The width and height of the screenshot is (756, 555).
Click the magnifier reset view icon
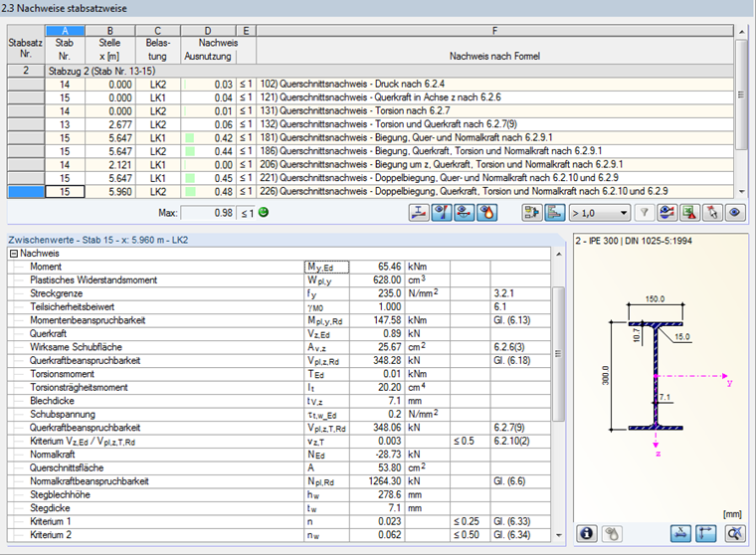735,533
